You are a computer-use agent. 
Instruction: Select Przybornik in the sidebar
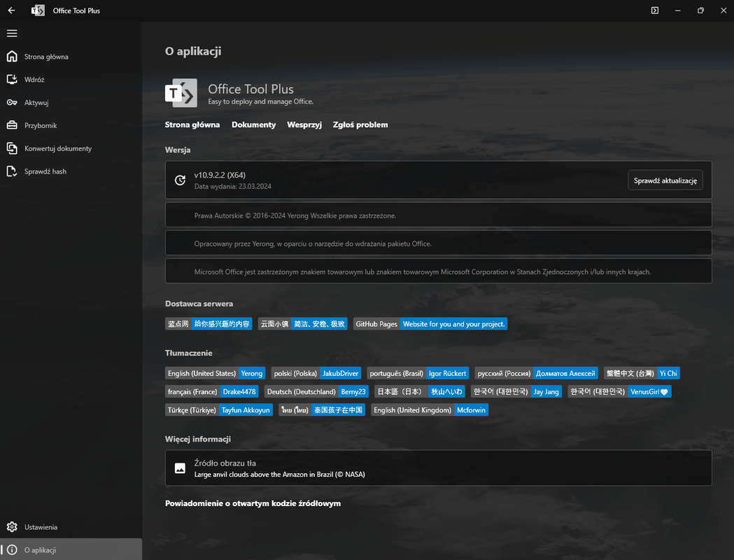click(x=71, y=125)
